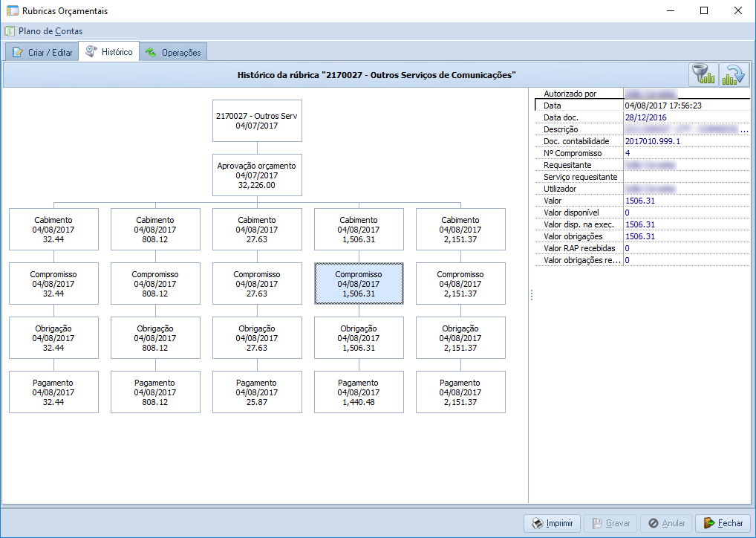Select the Pagamento node with value 808.12
Viewport: 756px width, 538px height.
tap(155, 392)
